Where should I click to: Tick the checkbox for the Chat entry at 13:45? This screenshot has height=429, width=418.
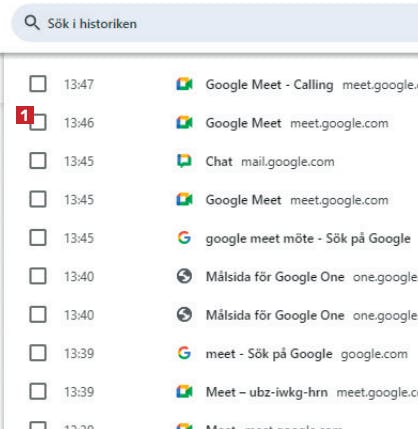(38, 161)
